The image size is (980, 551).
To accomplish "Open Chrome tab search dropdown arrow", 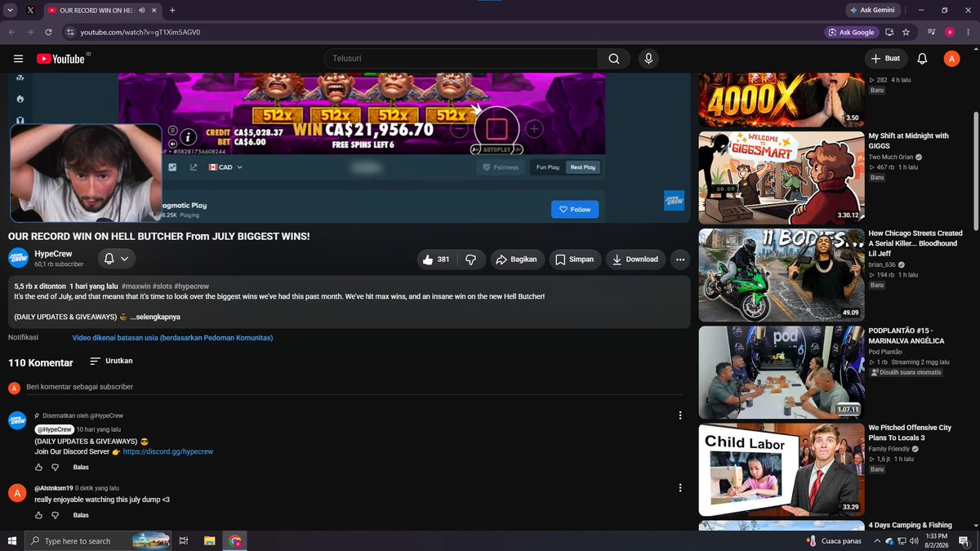I will click(9, 11).
